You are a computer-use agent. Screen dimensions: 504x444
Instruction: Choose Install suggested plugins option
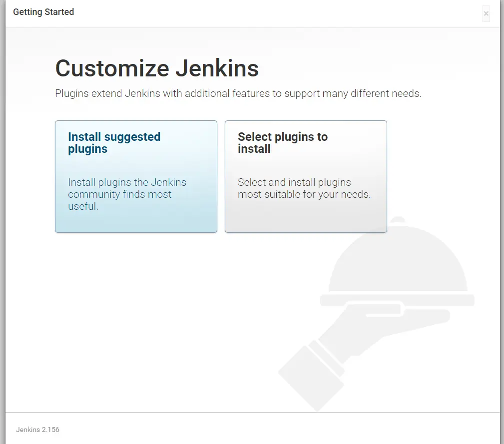(x=136, y=176)
